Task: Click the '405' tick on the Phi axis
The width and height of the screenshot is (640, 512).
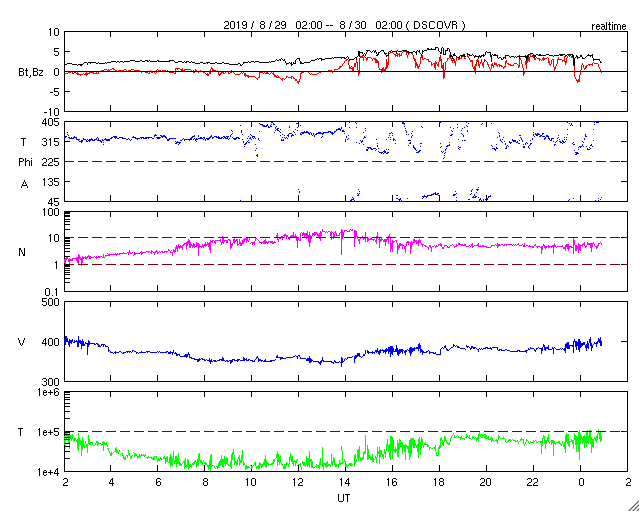Action: (x=52, y=122)
